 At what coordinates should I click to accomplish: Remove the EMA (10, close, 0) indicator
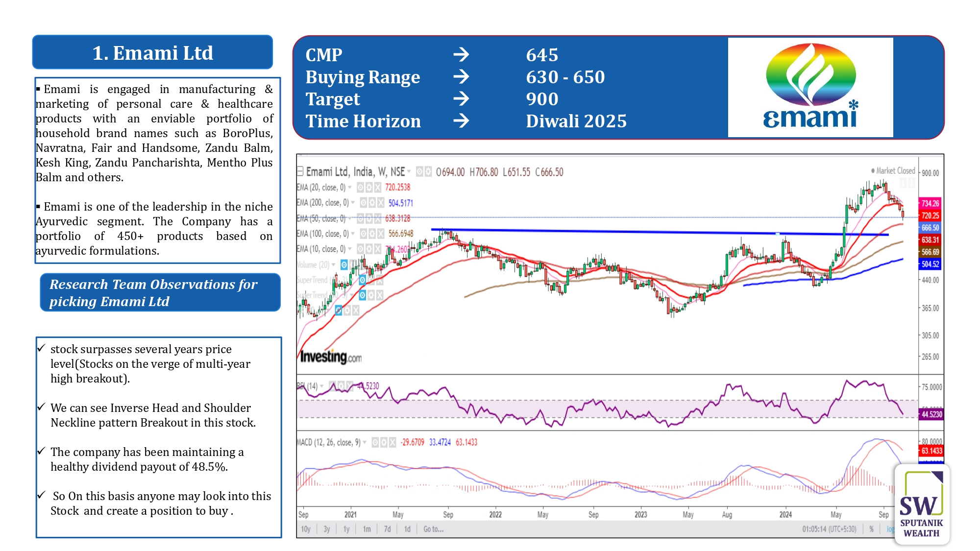[377, 249]
